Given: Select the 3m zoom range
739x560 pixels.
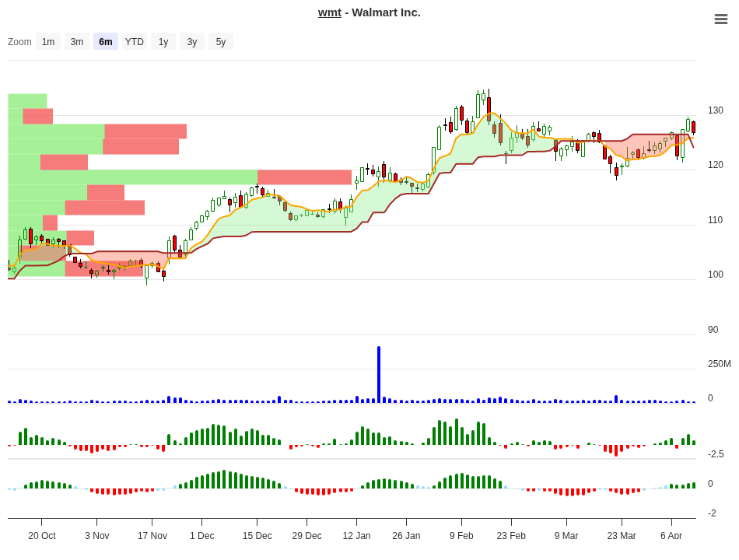Looking at the screenshot, I should (77, 41).
